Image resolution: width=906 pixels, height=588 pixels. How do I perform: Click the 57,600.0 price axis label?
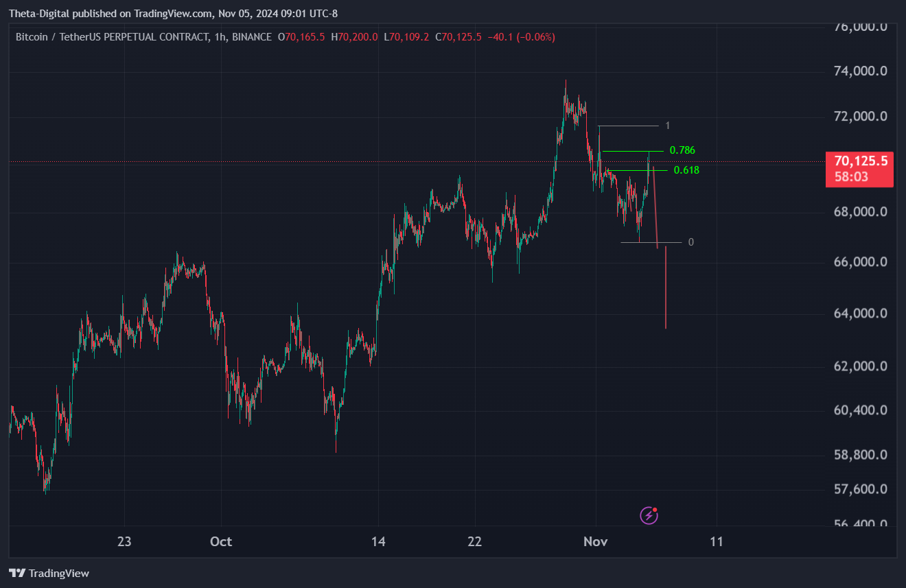click(861, 490)
